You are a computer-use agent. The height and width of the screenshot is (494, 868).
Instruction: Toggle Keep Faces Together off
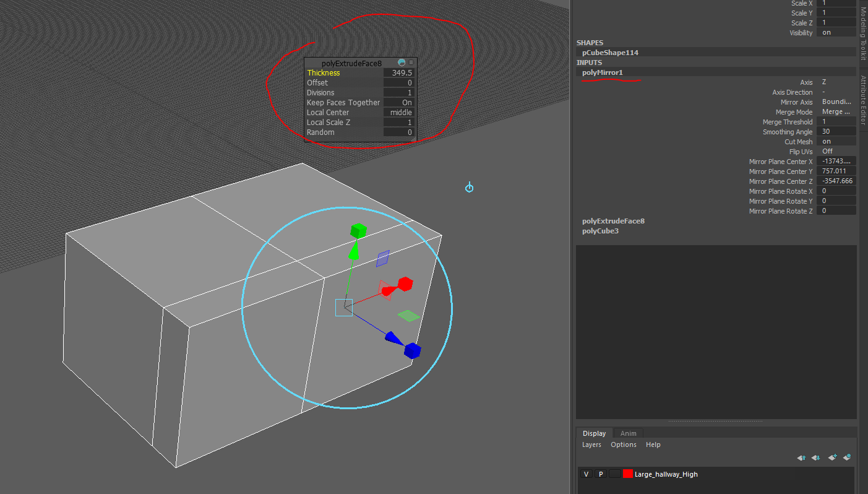(x=399, y=102)
